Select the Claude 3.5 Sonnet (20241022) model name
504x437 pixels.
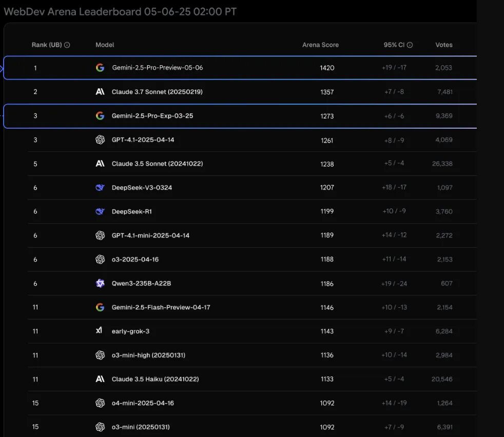[x=157, y=164]
